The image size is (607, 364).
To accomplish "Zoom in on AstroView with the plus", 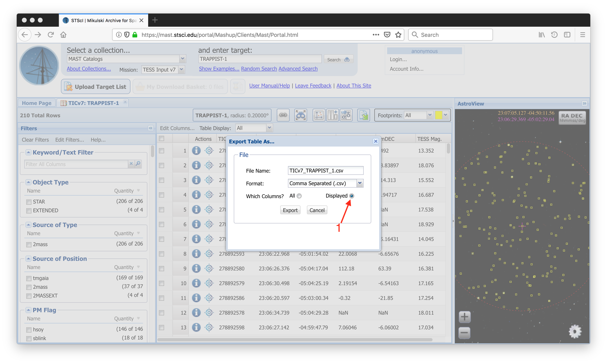I will (x=464, y=317).
